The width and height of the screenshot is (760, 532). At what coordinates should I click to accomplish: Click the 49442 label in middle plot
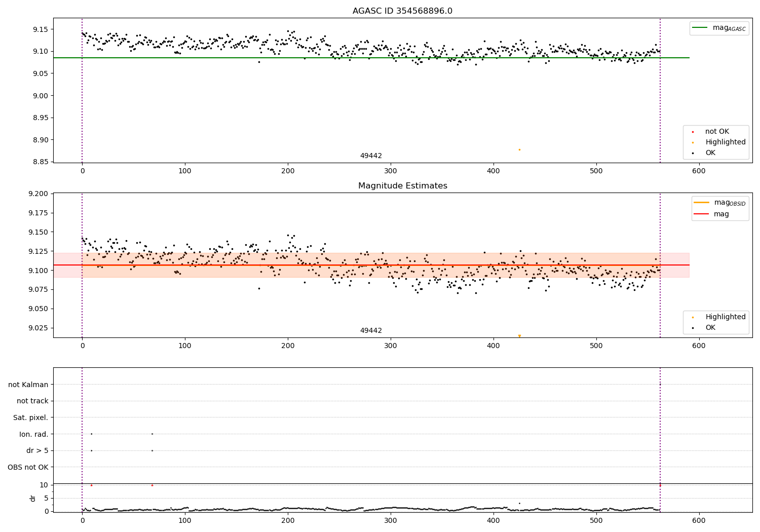coord(371,331)
